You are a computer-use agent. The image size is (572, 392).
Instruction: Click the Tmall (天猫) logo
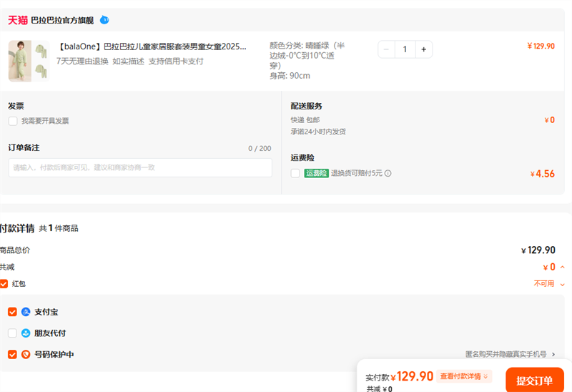[x=18, y=20]
